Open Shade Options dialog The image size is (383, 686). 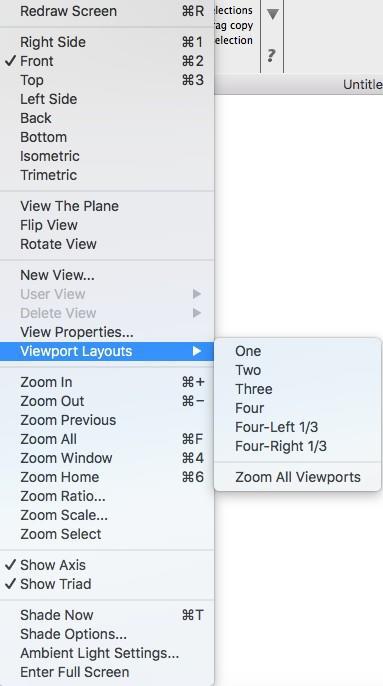coord(107,634)
